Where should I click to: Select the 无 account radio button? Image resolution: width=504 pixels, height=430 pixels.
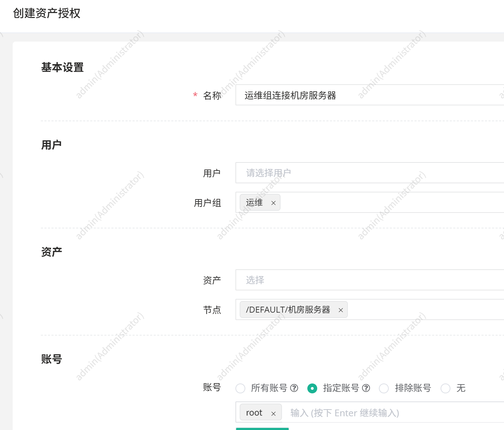coord(445,388)
